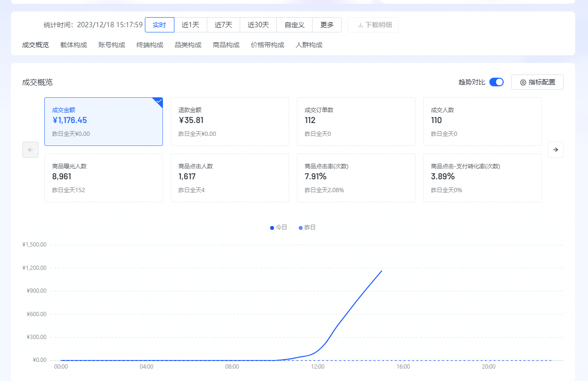
Task: Expand the 更多 time options
Action: (327, 25)
